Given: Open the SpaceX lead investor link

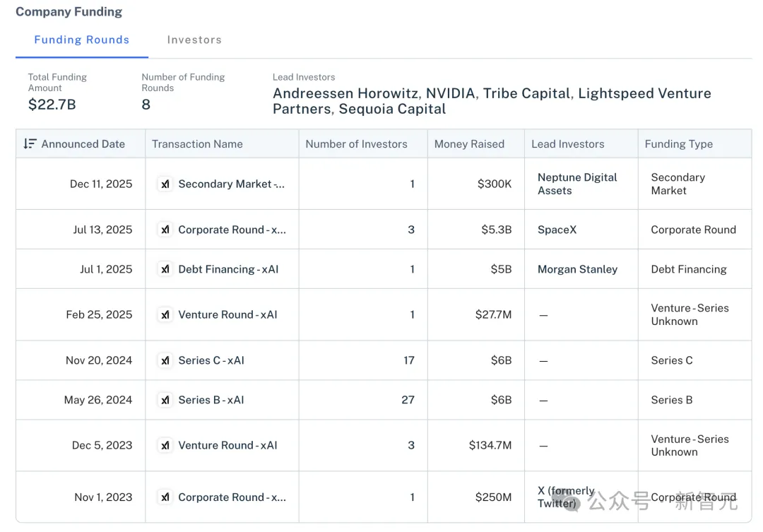Looking at the screenshot, I should coord(557,230).
